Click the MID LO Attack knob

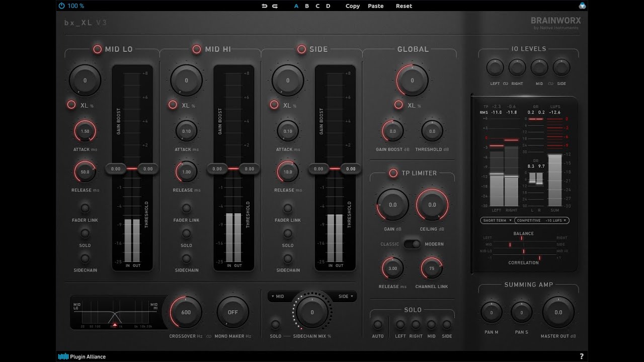pyautogui.click(x=85, y=131)
